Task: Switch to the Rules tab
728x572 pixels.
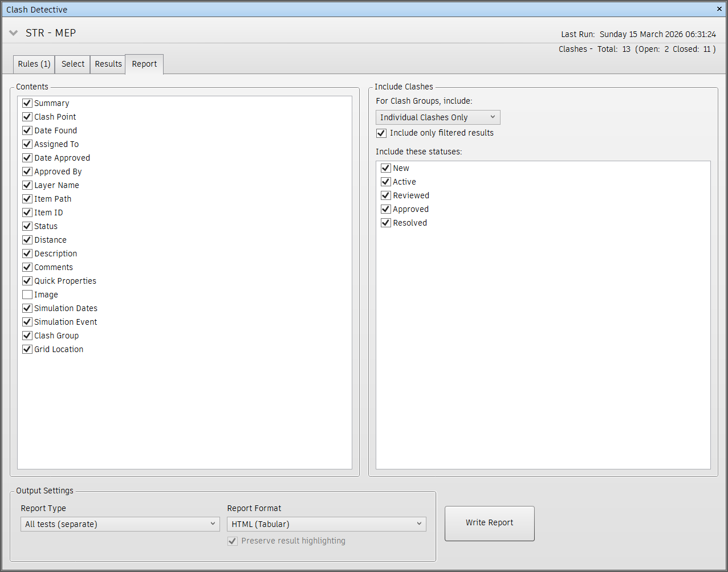Action: point(33,64)
